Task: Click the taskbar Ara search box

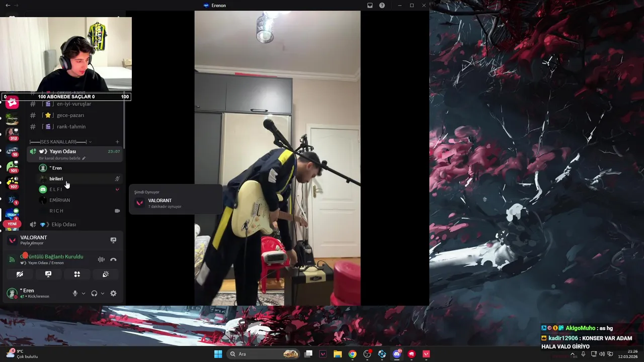Action: click(264, 354)
